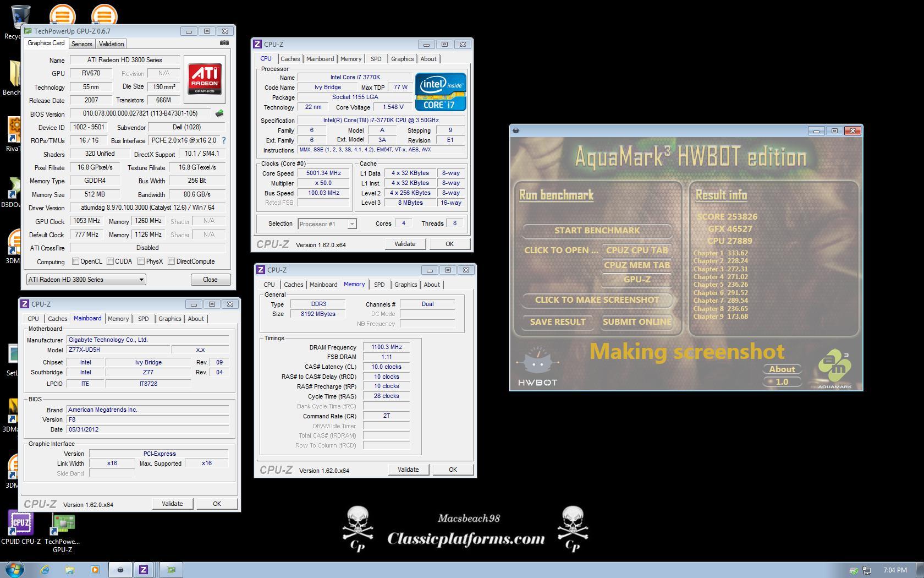The width and height of the screenshot is (924, 578).
Task: Click Validate in the CPU tab window
Action: click(x=405, y=244)
